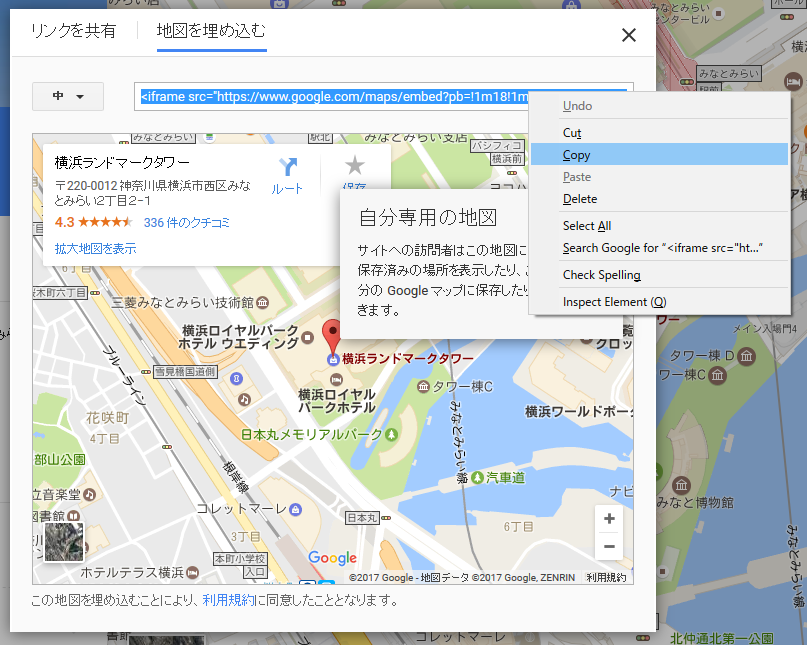Choose Copy in context menu
Viewport: 807px width, 645px height.
659,154
